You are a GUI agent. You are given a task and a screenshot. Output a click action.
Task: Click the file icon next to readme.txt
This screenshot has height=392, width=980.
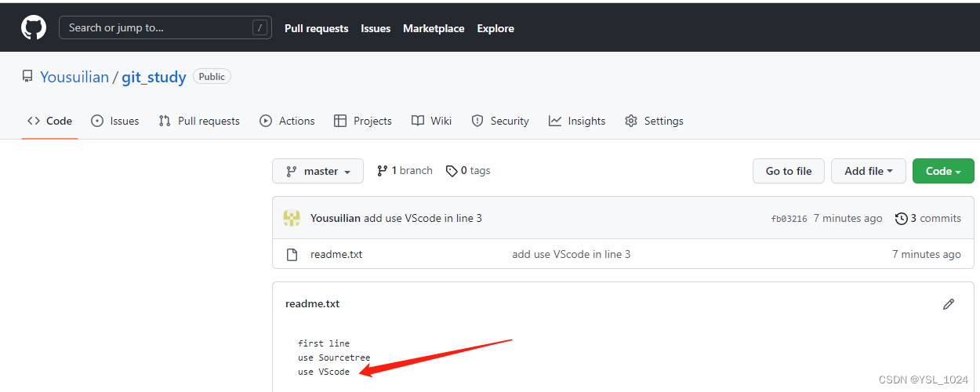(x=292, y=254)
